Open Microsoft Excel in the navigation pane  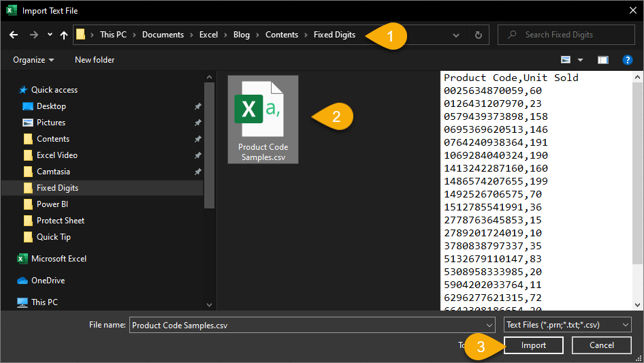59,259
